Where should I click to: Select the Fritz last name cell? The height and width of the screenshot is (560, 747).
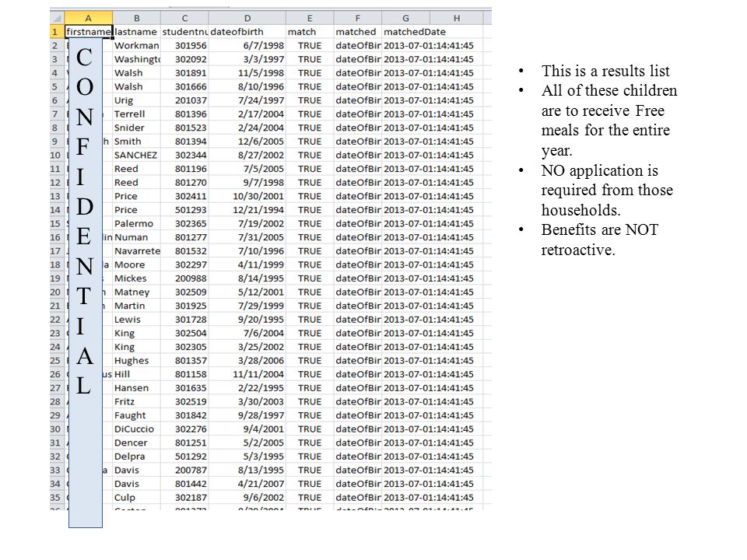137,402
